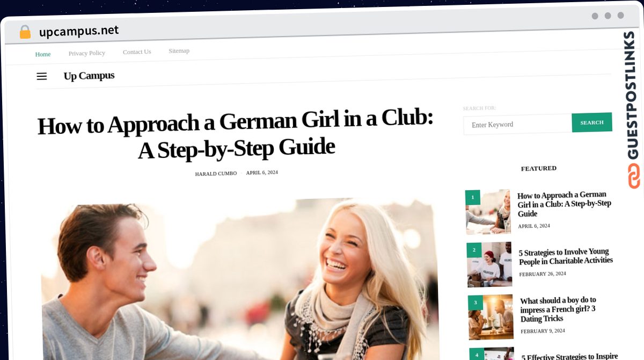Click the Up Campus site logo
Image resolution: width=644 pixels, height=360 pixels.
89,76
